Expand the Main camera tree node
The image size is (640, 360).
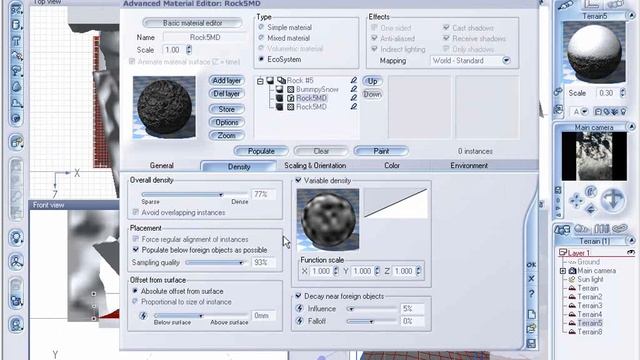pos(563,271)
